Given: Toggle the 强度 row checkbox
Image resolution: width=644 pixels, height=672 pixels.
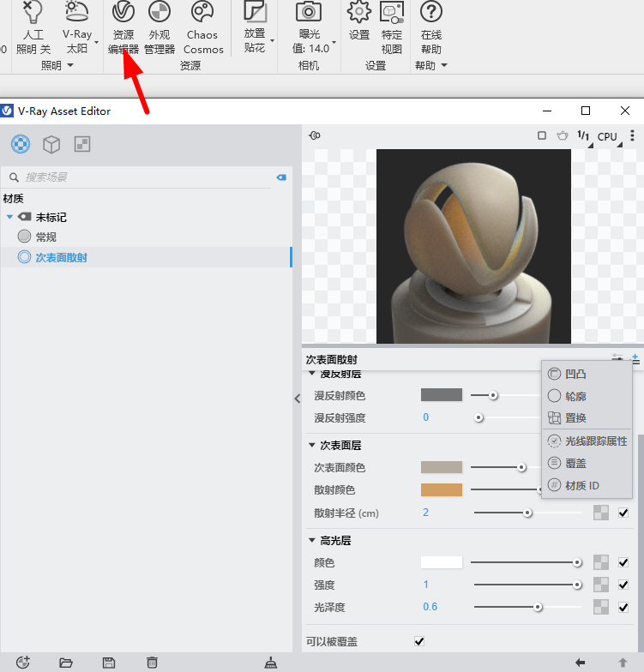Looking at the screenshot, I should (x=623, y=585).
